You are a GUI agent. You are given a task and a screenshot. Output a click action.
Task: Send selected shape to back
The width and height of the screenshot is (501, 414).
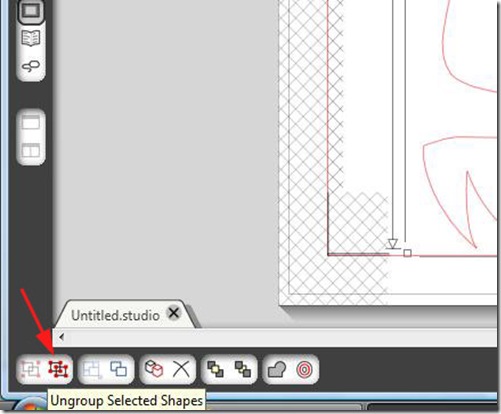coord(243,369)
